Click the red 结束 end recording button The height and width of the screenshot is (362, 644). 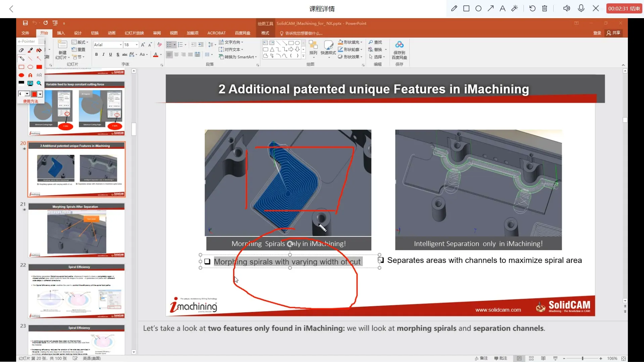click(x=624, y=8)
